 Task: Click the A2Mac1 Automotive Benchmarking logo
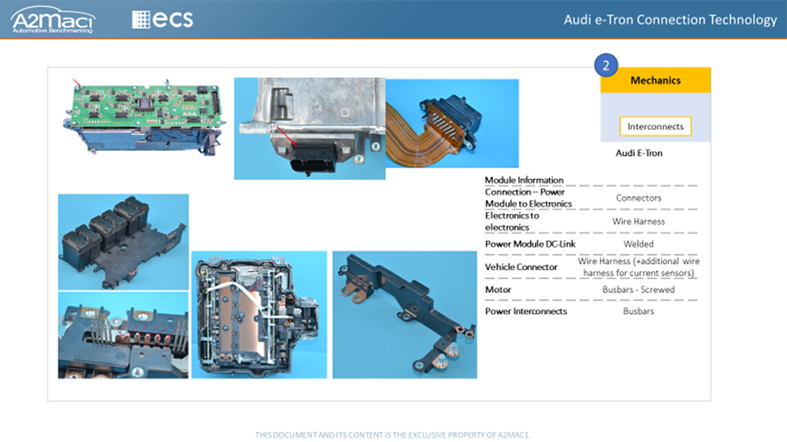coord(53,20)
